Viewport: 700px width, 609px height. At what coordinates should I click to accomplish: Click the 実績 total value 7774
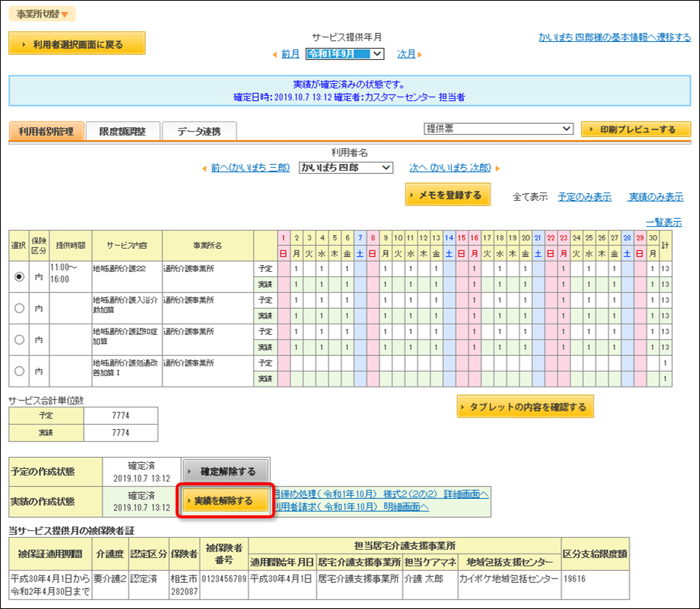pos(121,432)
